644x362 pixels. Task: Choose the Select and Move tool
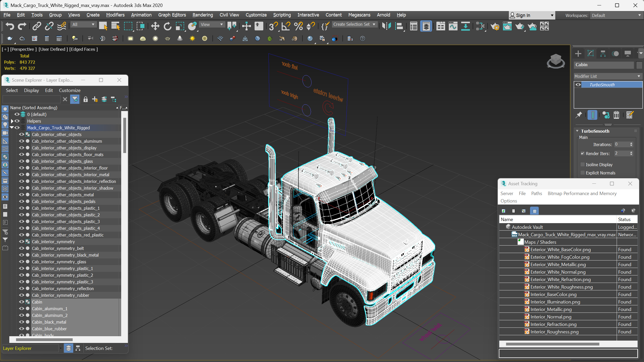pos(155,26)
